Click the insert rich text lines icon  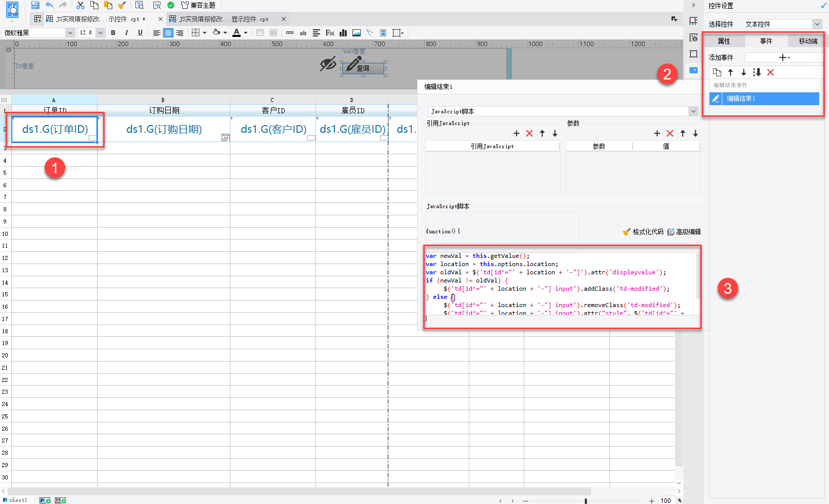pos(317,33)
